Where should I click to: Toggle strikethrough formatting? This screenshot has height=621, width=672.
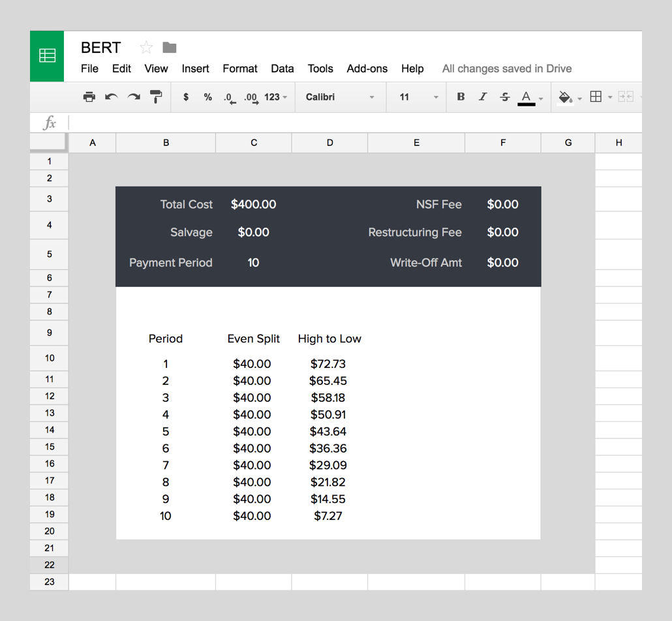coord(504,97)
